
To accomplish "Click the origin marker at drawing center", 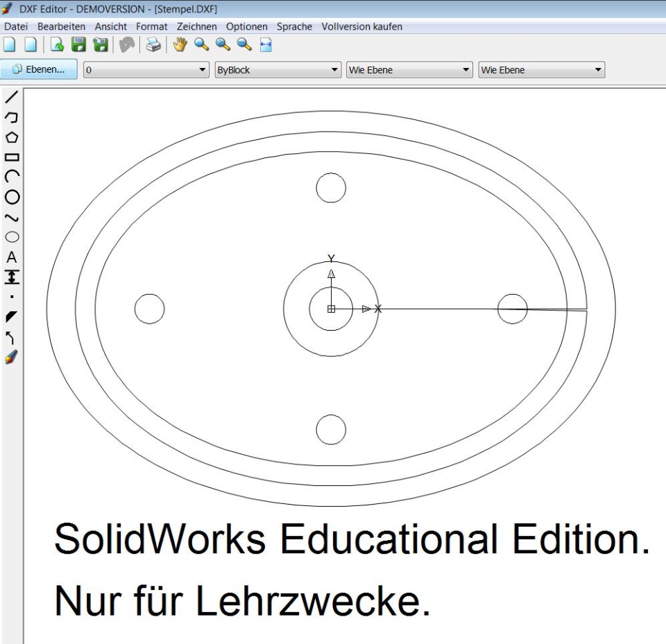I will pyautogui.click(x=332, y=308).
